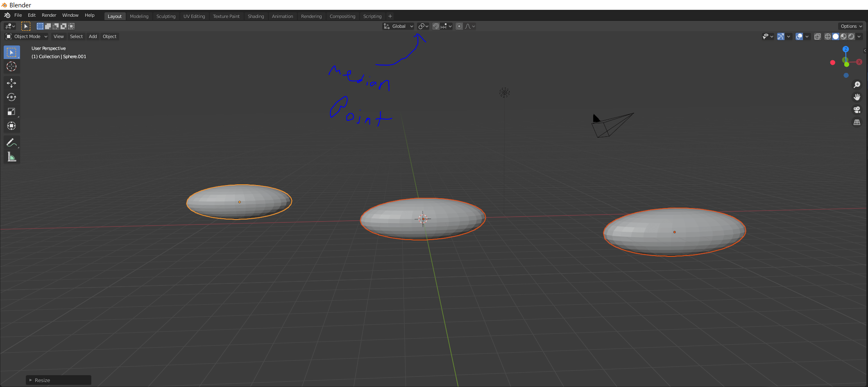The image size is (868, 387).
Task: Switch to the Sculpting workspace tab
Action: point(166,16)
